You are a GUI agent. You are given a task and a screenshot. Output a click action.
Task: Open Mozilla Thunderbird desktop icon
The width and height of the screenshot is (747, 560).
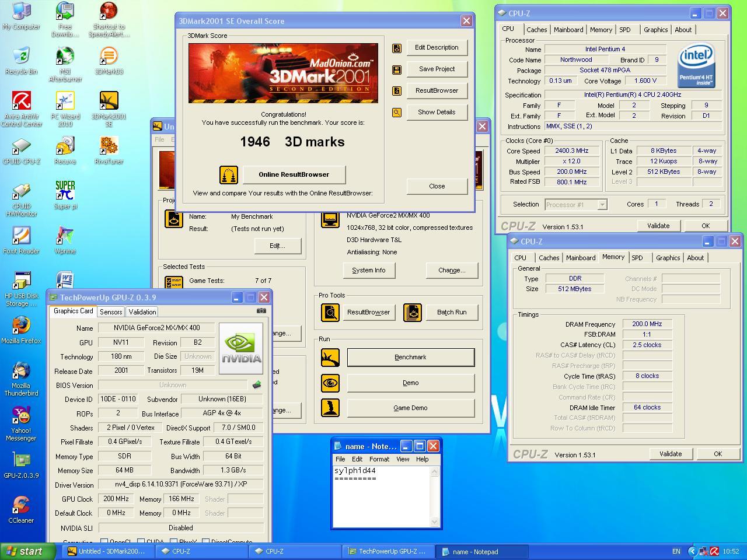22,379
